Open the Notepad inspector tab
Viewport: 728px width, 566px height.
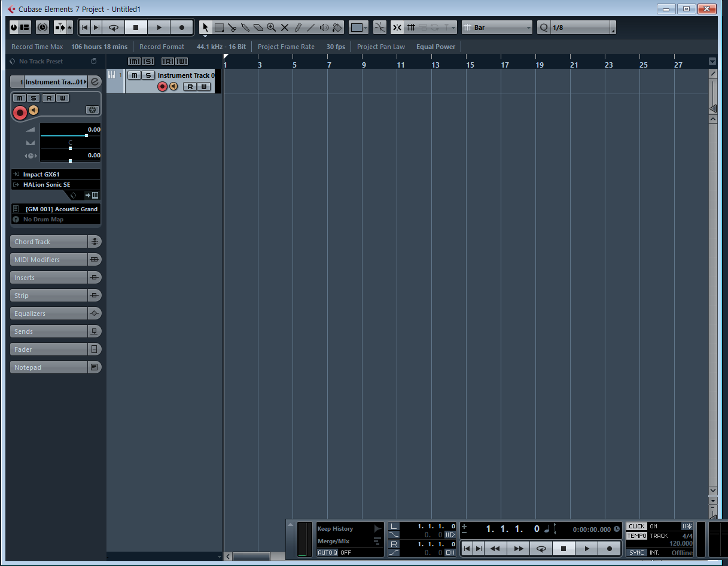(49, 367)
